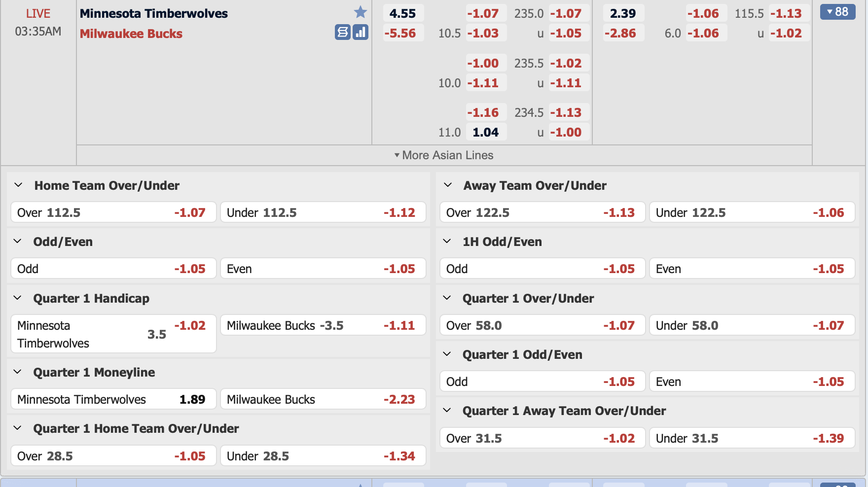The width and height of the screenshot is (868, 487).
Task: Collapse the Home Team Over/Under section
Action: click(x=19, y=185)
